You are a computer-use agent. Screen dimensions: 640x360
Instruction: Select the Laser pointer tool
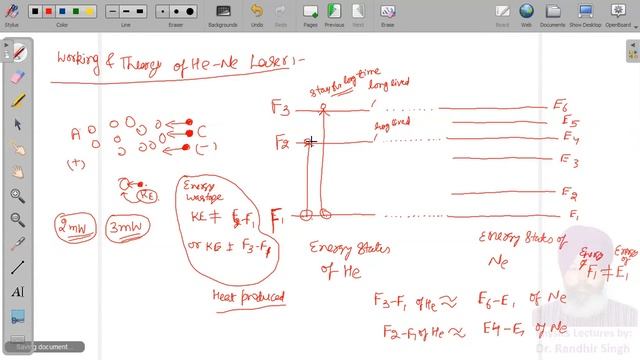18,244
